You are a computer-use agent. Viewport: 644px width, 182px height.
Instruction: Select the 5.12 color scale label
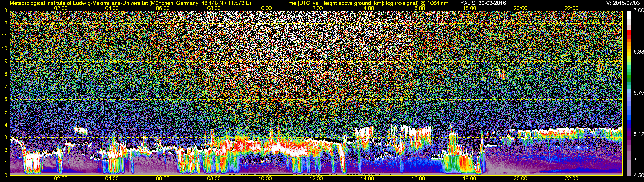(x=639, y=134)
